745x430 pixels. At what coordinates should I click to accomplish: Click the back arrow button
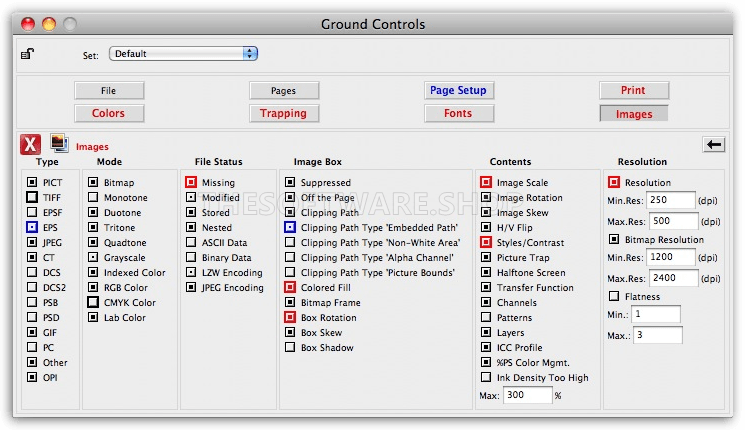tap(714, 144)
